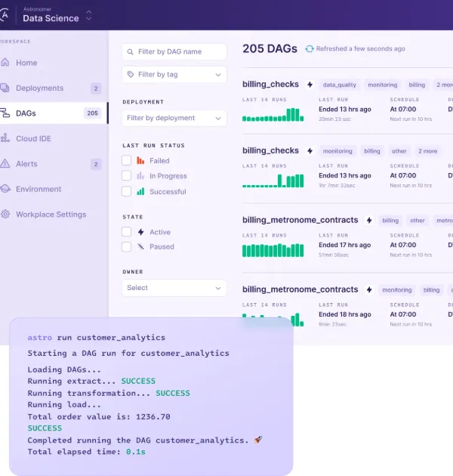
Task: Click 'astro run customer_analytics' command text
Action: click(x=97, y=338)
